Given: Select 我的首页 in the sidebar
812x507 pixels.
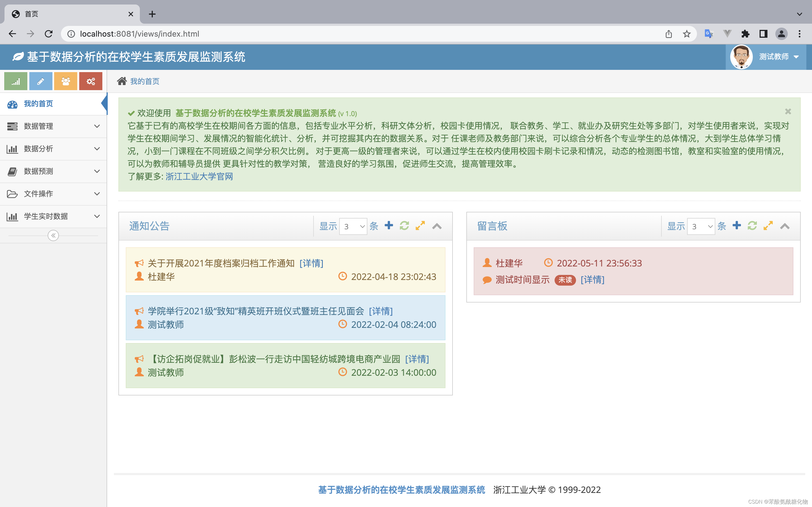Looking at the screenshot, I should coord(39,104).
